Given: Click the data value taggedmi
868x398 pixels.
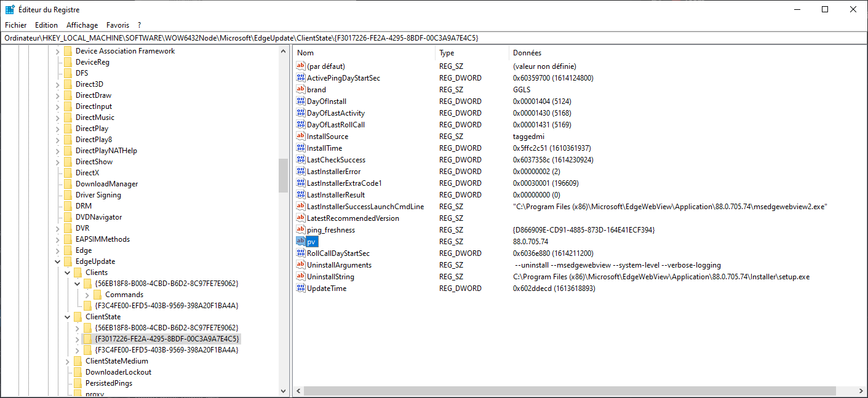Looking at the screenshot, I should point(528,137).
